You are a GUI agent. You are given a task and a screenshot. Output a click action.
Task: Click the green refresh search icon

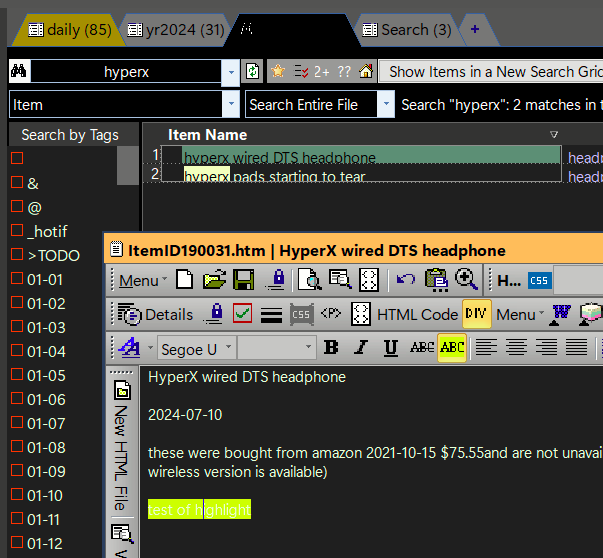(x=252, y=71)
